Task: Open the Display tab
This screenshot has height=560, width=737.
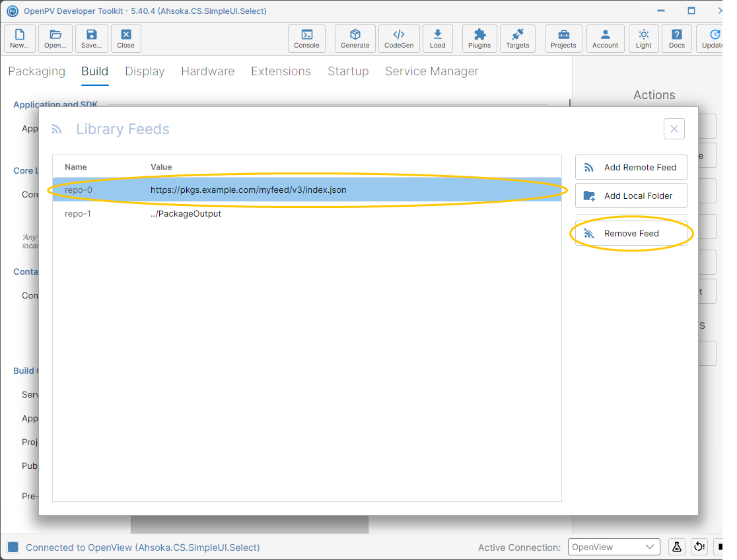Action: 145,71
